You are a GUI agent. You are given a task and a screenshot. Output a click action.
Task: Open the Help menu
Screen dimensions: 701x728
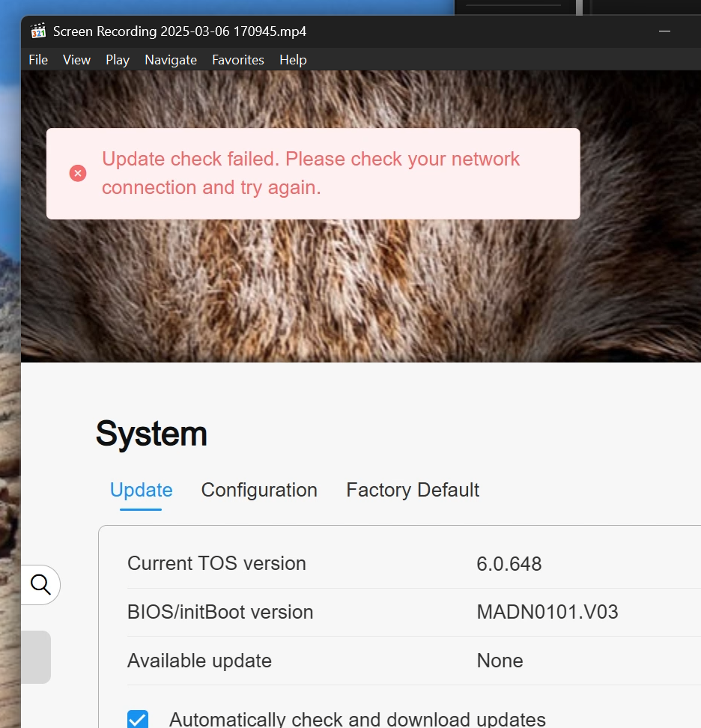(x=293, y=60)
